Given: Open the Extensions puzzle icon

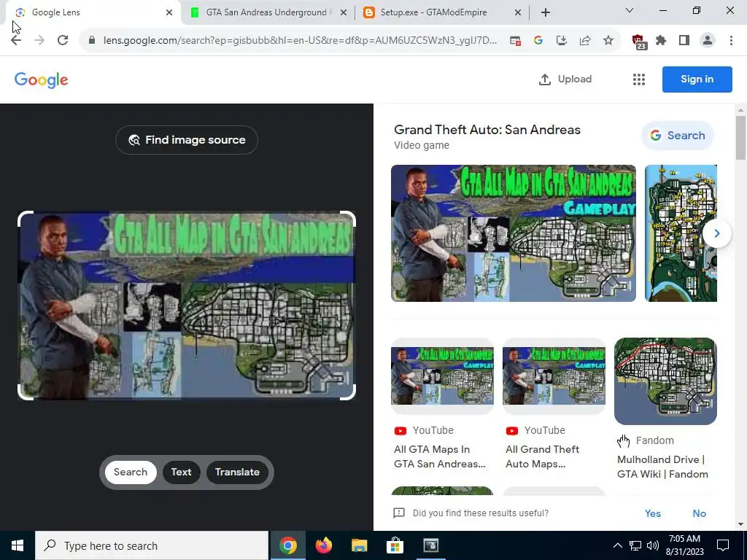Looking at the screenshot, I should point(661,41).
